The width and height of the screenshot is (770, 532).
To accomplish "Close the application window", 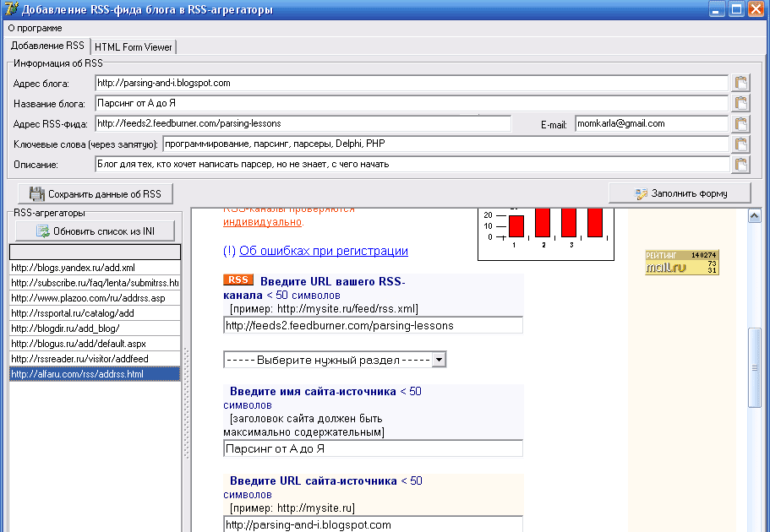I will [x=756, y=9].
